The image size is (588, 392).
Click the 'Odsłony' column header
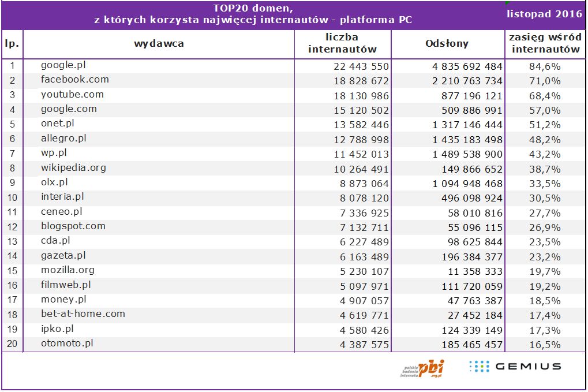[447, 43]
